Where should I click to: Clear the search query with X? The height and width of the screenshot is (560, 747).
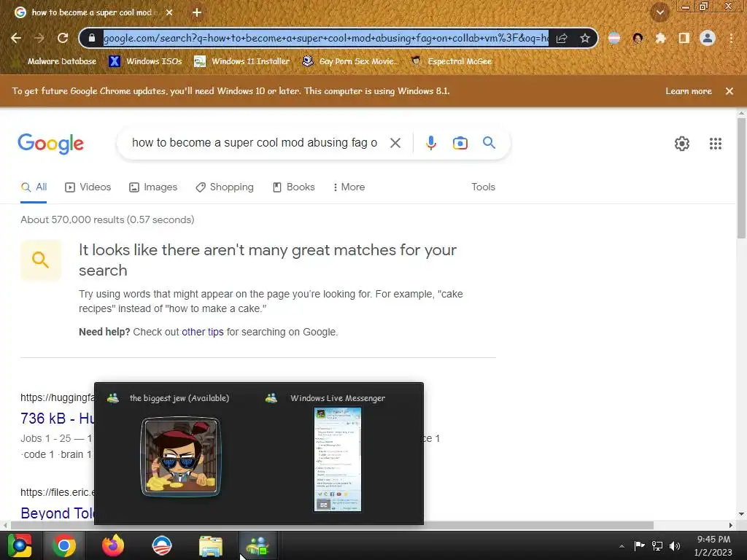[x=395, y=143]
